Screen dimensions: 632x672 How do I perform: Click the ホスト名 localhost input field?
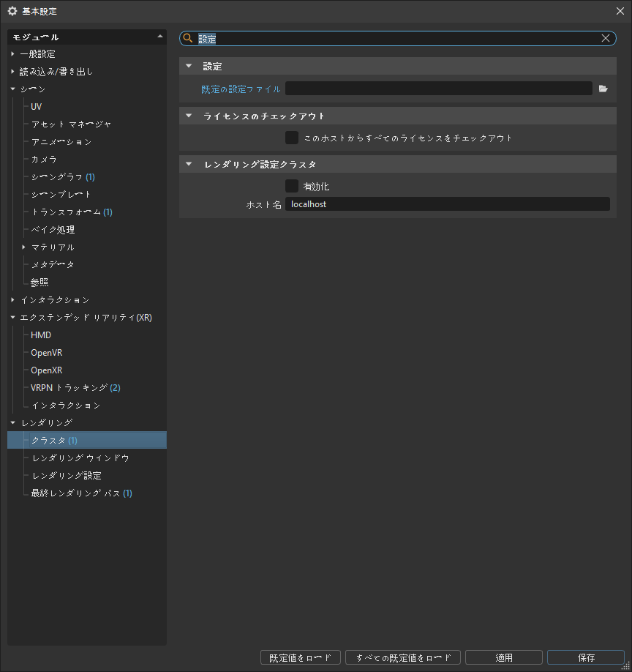[x=446, y=204]
